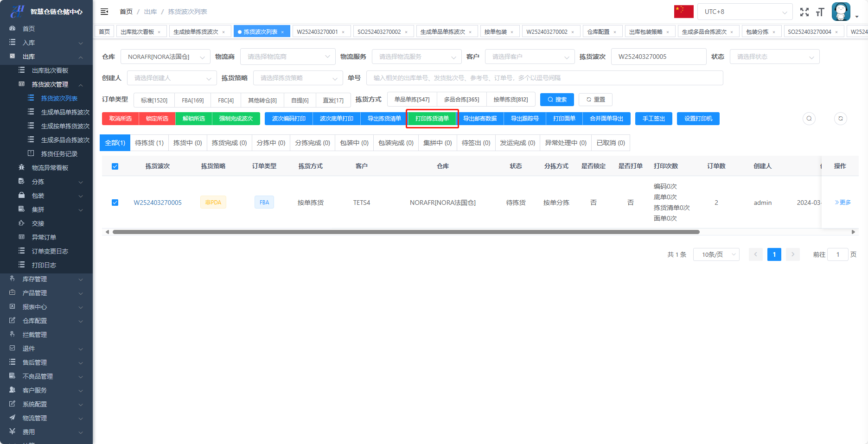Viewport: 868px width, 444px height.
Task: Select the FBA[169] order type option
Action: pyautogui.click(x=192, y=100)
